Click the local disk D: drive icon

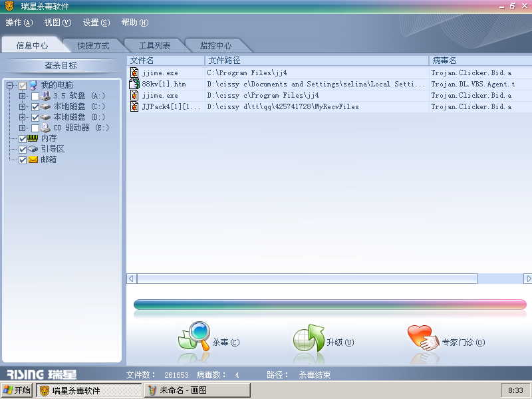45,118
